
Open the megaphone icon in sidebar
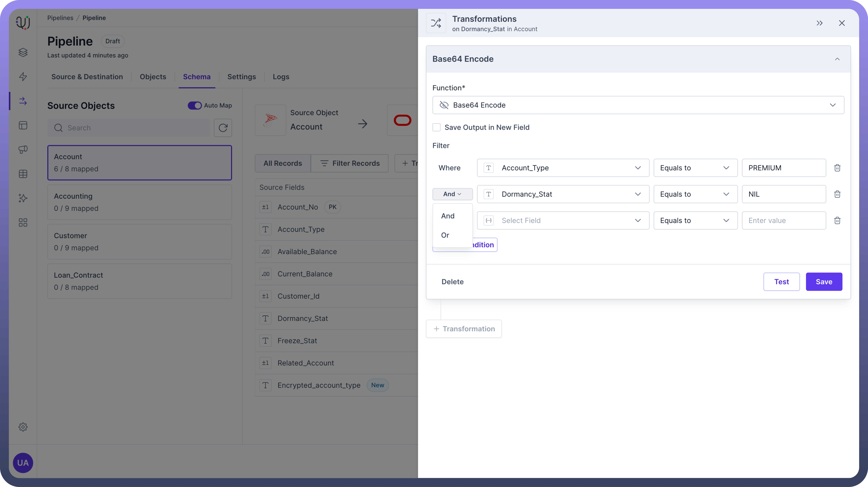[23, 149]
